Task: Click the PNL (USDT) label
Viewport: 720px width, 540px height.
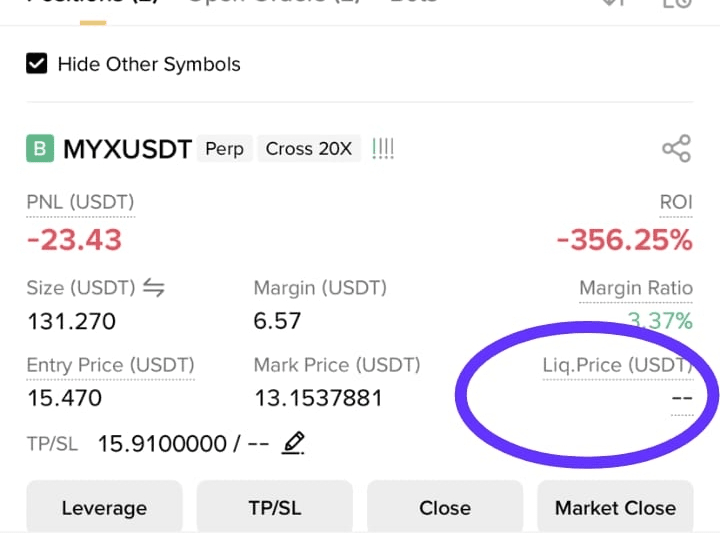Action: click(x=80, y=202)
